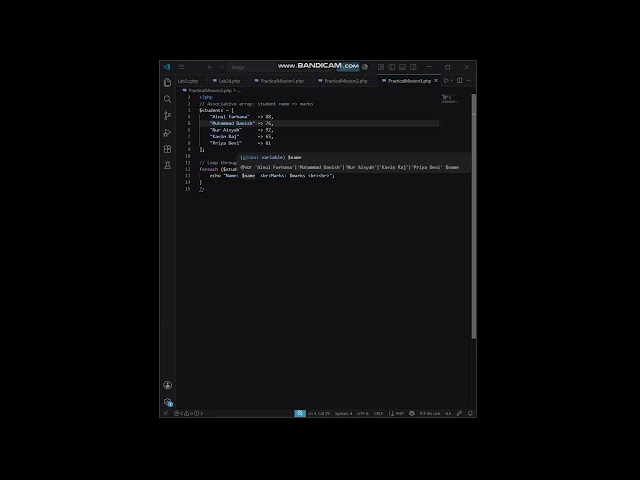
Task: Click the notifications bell in status bar
Action: [x=470, y=413]
